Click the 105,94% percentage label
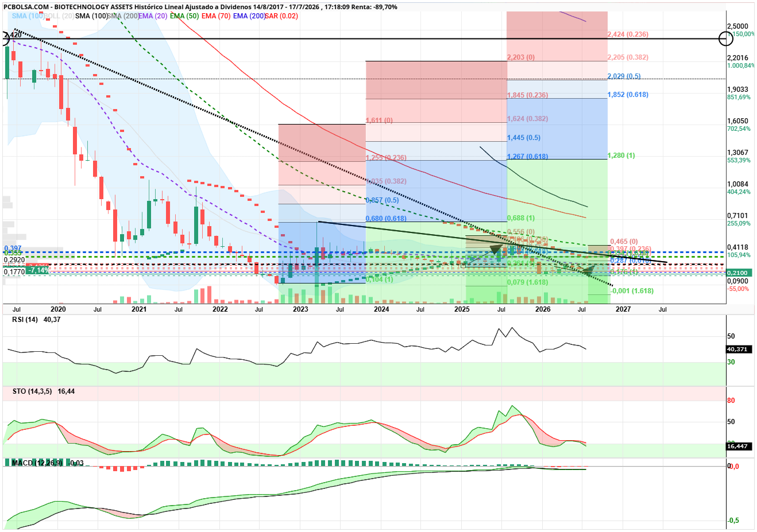Image resolution: width=757 pixels, height=532 pixels. tap(739, 255)
